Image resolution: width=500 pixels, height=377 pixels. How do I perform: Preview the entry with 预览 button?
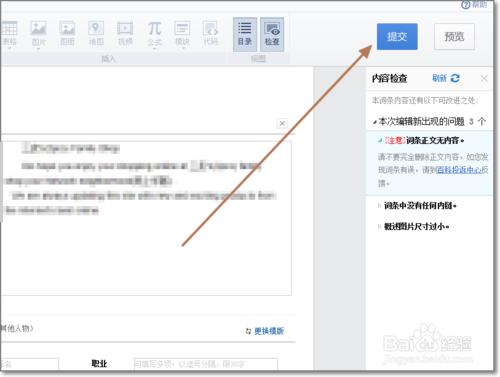454,37
